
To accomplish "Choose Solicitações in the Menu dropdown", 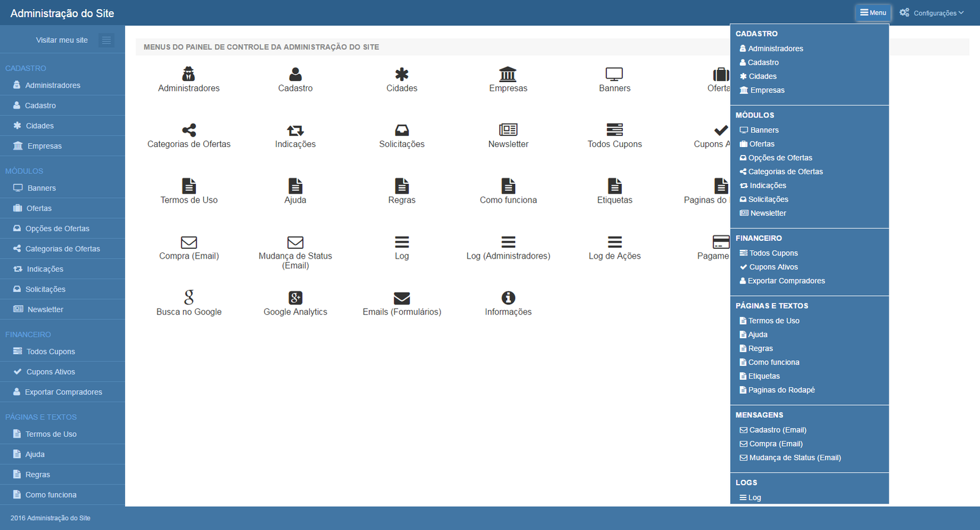I will tap(764, 199).
